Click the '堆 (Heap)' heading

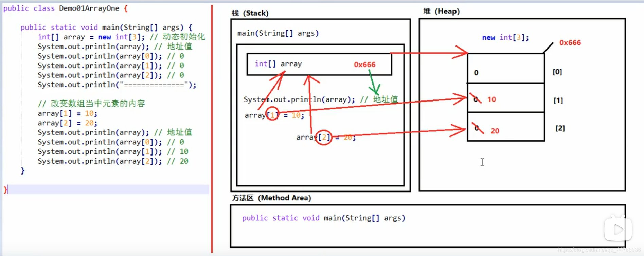click(x=442, y=11)
